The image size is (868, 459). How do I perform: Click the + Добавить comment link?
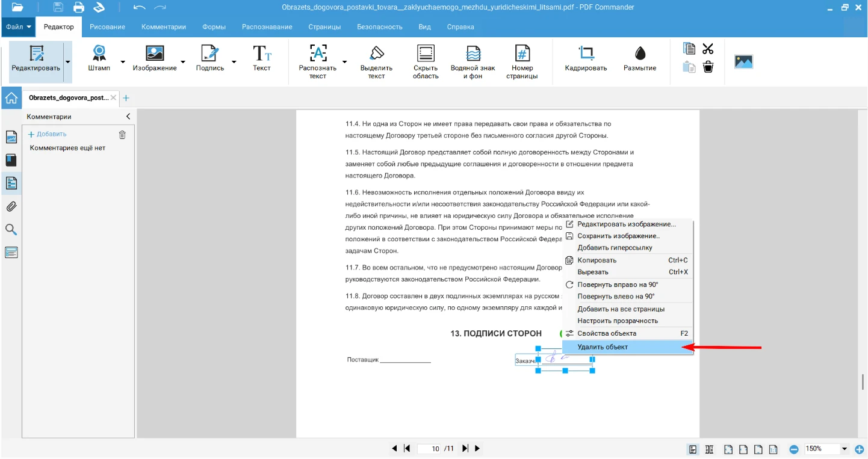coord(48,134)
